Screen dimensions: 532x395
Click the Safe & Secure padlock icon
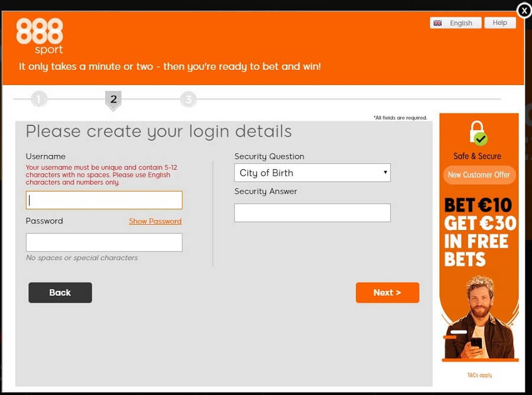tap(478, 134)
